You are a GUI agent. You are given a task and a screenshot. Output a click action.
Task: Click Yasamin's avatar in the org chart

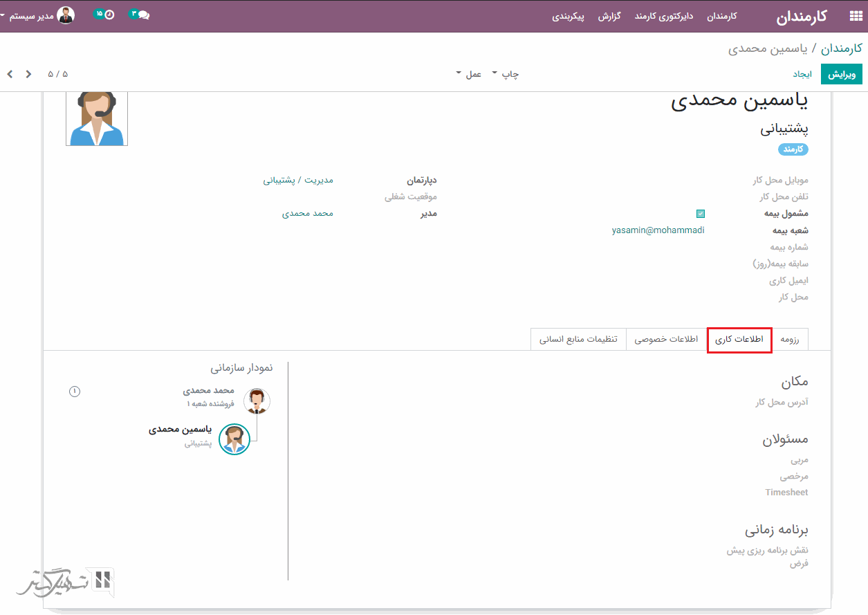pos(234,439)
